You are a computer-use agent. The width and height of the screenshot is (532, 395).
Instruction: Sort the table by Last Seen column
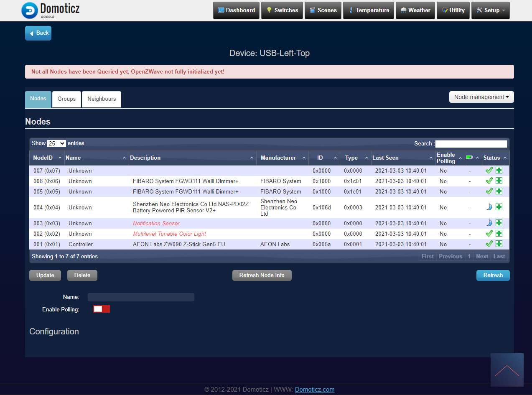pyautogui.click(x=385, y=158)
